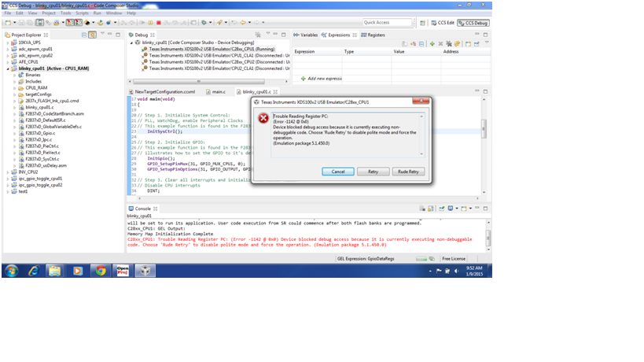Open OpenProj from the taskbar
The height and width of the screenshot is (362, 644).
123,271
